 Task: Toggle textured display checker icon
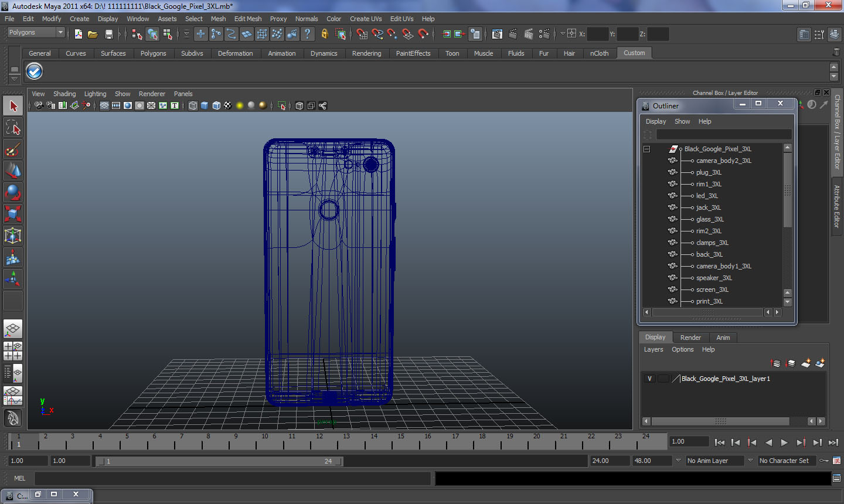tap(228, 105)
